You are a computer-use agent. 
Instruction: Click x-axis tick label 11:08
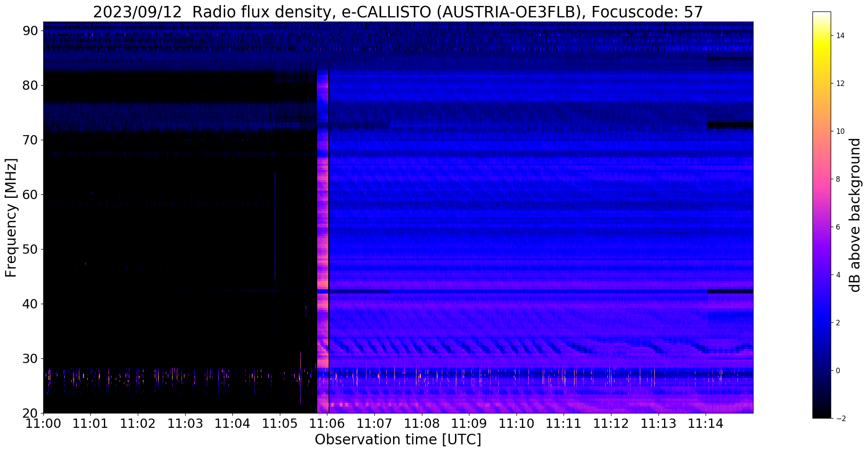[x=422, y=423]
